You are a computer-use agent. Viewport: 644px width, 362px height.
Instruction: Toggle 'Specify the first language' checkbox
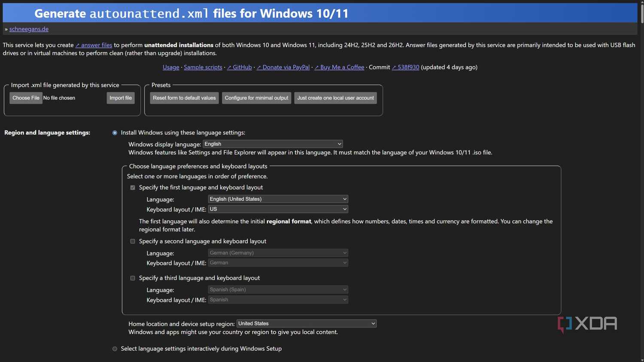(133, 187)
